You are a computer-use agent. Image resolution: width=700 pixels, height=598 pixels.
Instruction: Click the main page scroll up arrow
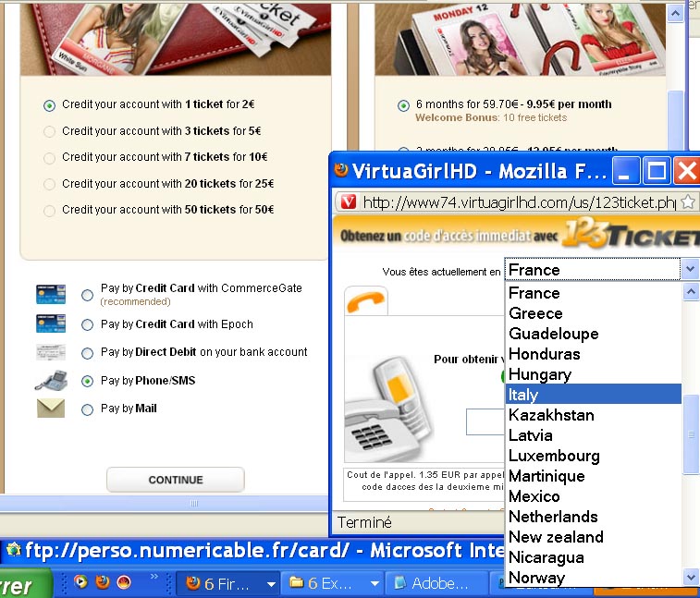click(x=675, y=14)
